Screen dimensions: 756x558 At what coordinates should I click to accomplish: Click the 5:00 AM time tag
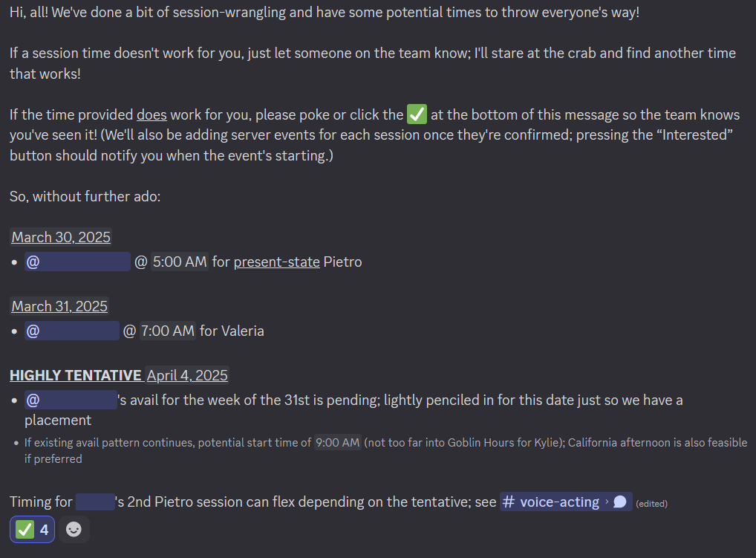[180, 262]
